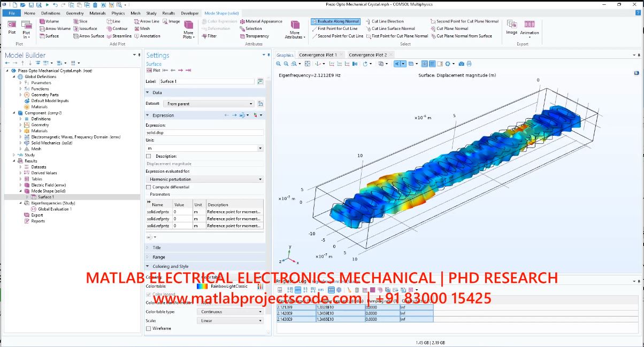Image resolution: width=644 pixels, height=347 pixels.
Task: Click the Zoom In icon in Graphics toolbar
Action: click(279, 64)
